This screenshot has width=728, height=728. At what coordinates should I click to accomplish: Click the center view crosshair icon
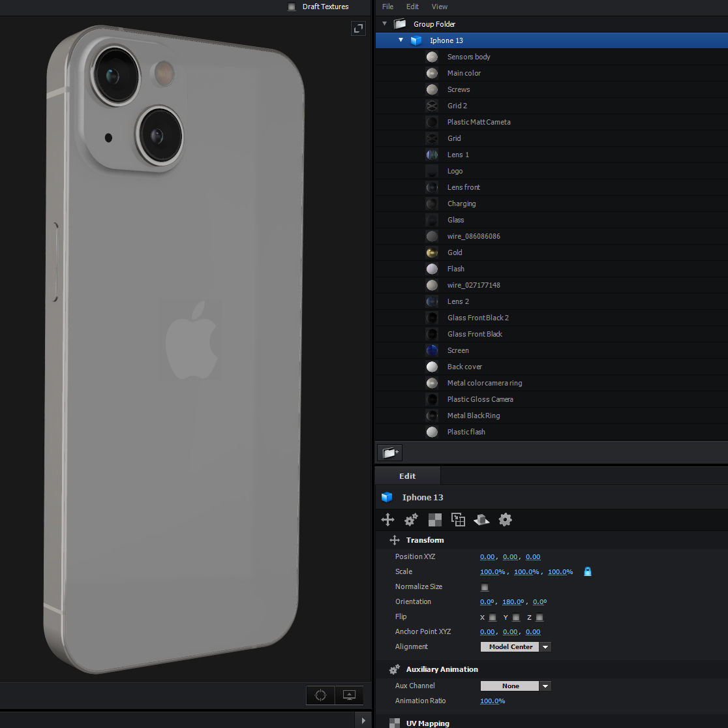point(320,695)
